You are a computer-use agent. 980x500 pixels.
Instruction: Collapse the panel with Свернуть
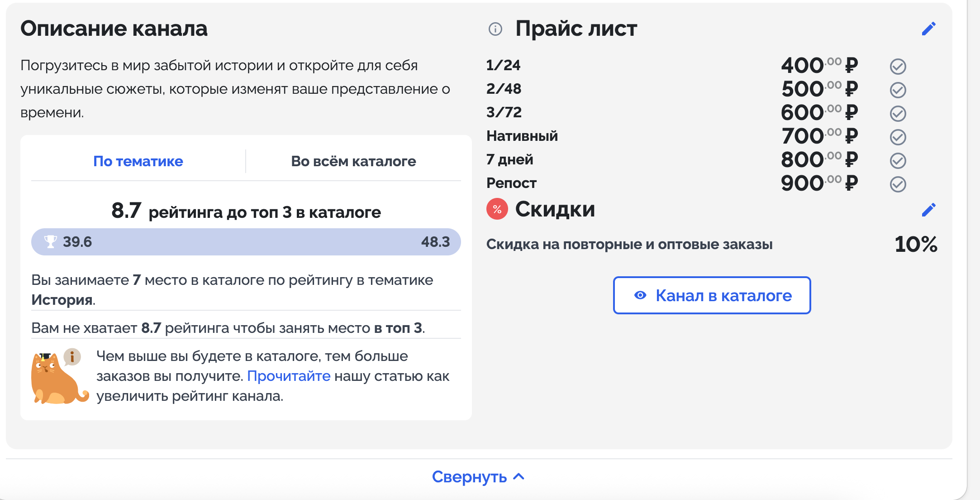[470, 477]
